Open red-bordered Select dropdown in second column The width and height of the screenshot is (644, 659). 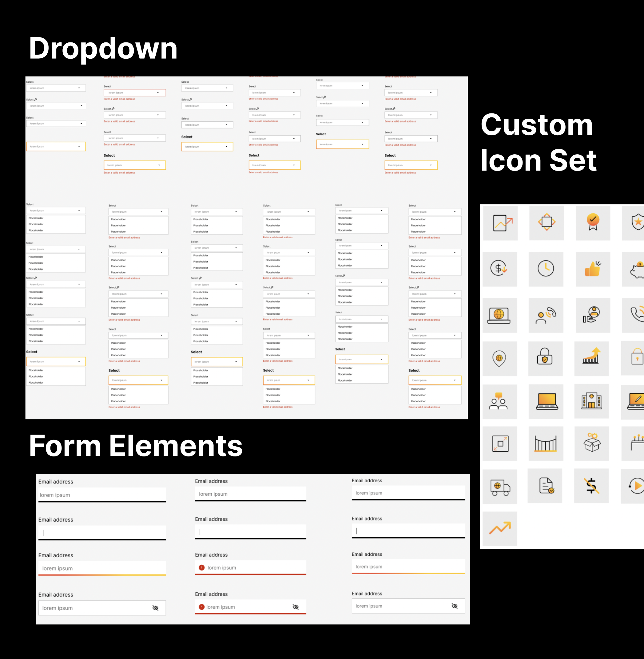point(135,93)
